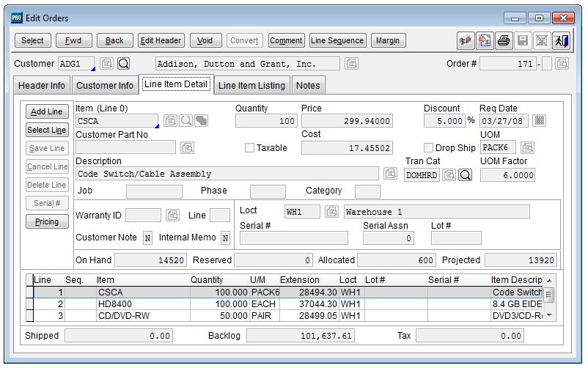Click the lookup icon after customer name field
The height and width of the screenshot is (368, 588).
pyautogui.click(x=351, y=63)
